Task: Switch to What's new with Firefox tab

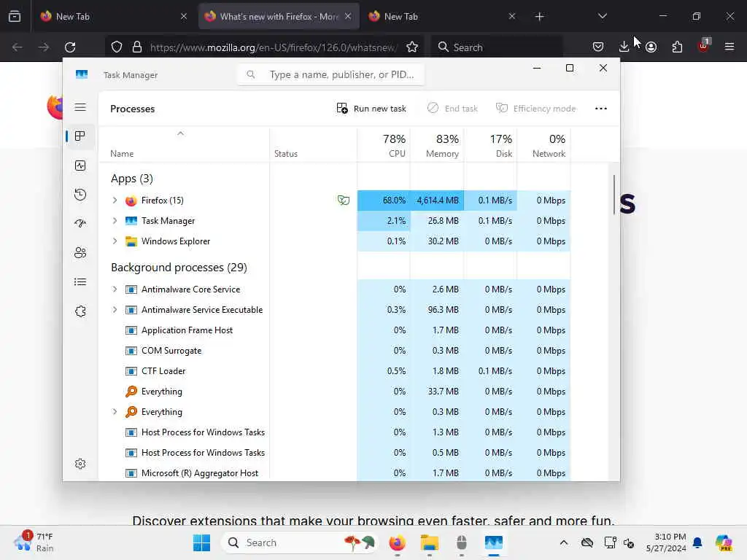Action: click(279, 17)
